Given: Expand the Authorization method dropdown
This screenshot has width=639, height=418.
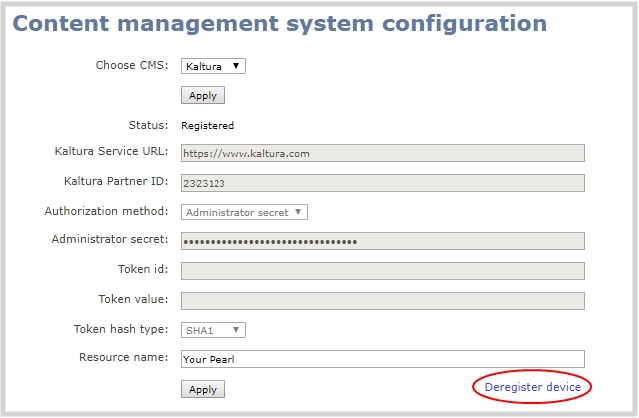Looking at the screenshot, I should [244, 212].
